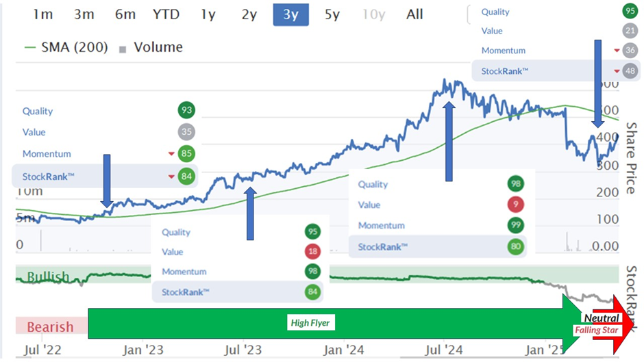Set the chart period to 1y
The image size is (644, 362).
208,14
